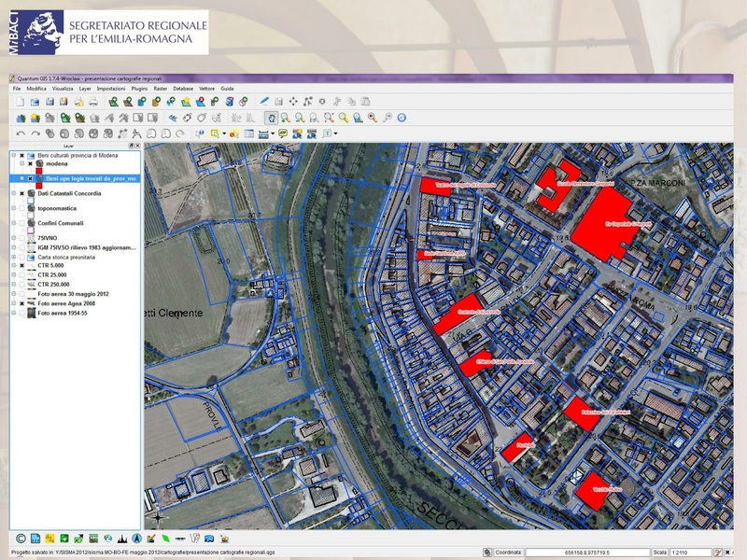The height and width of the screenshot is (560, 747).
Task: Collapse Beni culturali provincia di Modena group
Action: (12, 156)
